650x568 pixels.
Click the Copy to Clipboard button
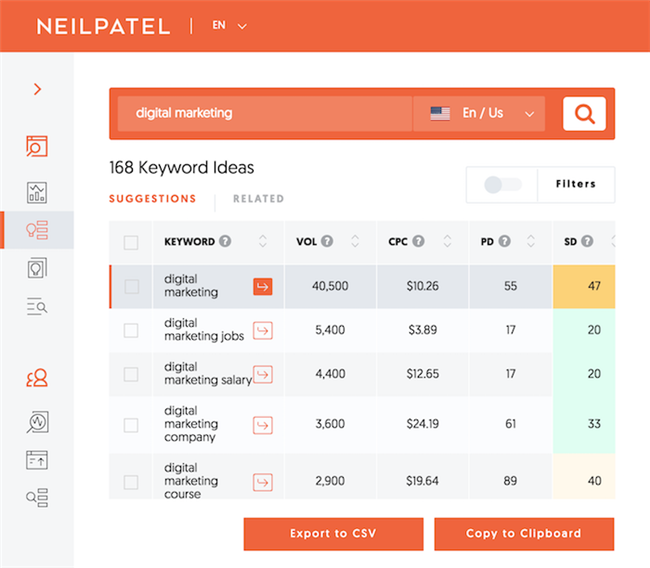tap(524, 534)
